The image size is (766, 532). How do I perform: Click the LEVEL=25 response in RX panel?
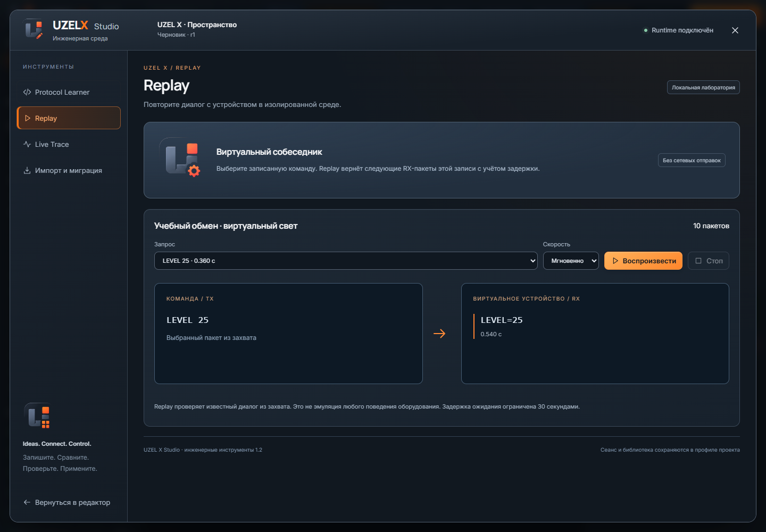tap(502, 320)
